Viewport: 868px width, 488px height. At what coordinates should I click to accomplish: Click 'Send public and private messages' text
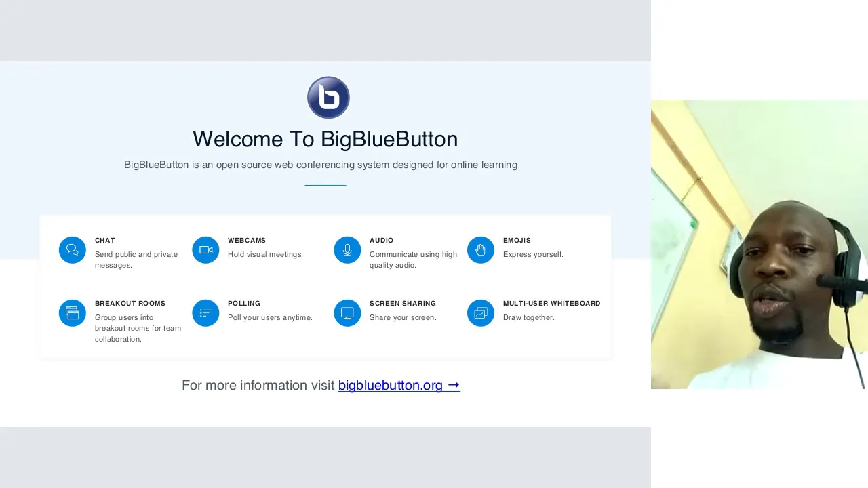click(136, 260)
